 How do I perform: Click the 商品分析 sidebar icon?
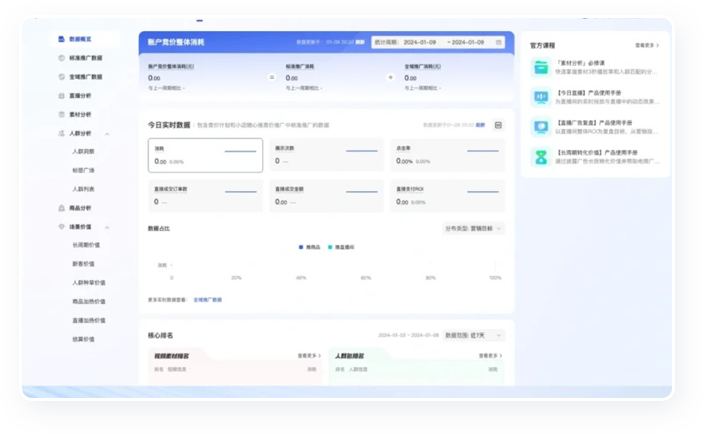[x=61, y=208]
